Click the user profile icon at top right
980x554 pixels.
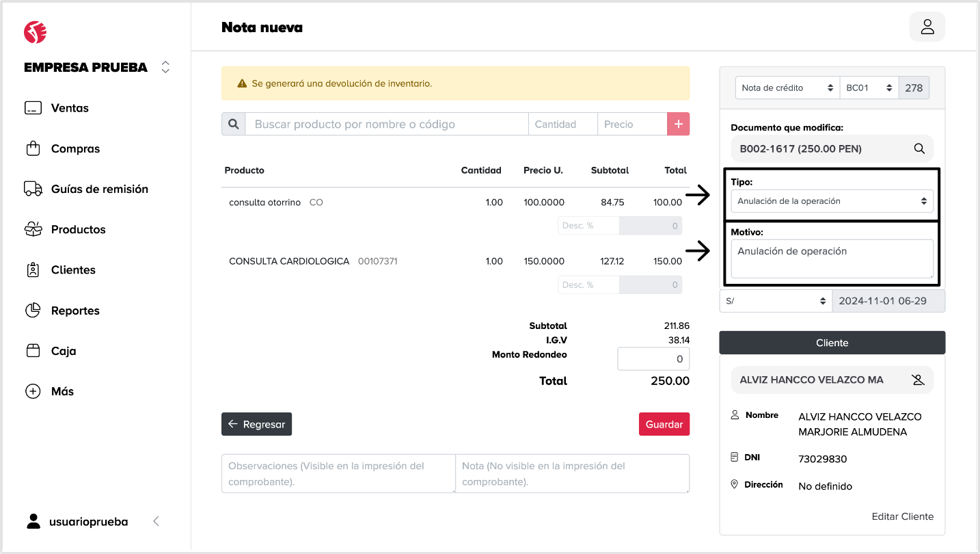[x=927, y=27]
